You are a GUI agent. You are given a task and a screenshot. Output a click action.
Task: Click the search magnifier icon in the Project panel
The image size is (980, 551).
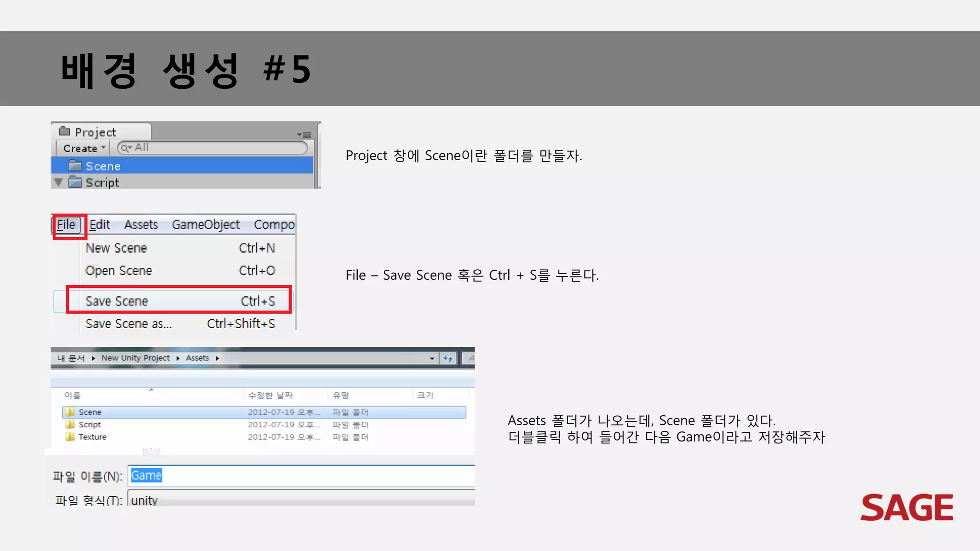tap(126, 148)
